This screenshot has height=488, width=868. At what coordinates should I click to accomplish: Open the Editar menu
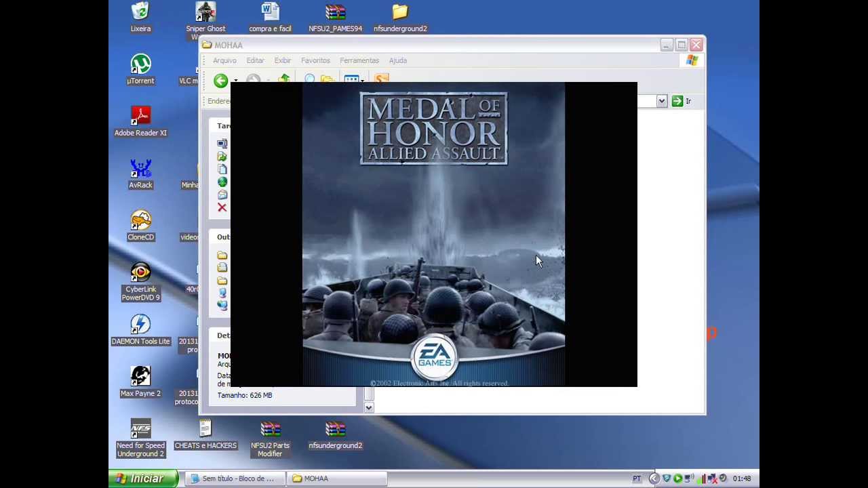(255, 60)
